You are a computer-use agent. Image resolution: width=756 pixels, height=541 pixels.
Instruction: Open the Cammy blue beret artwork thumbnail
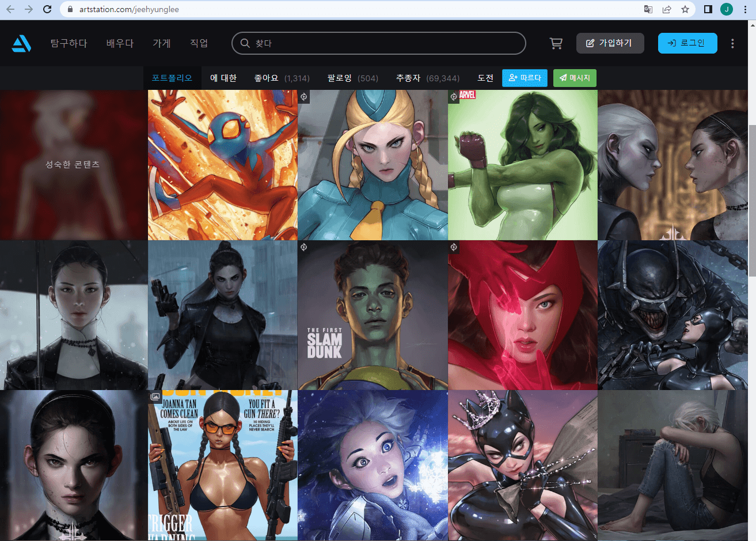[373, 165]
